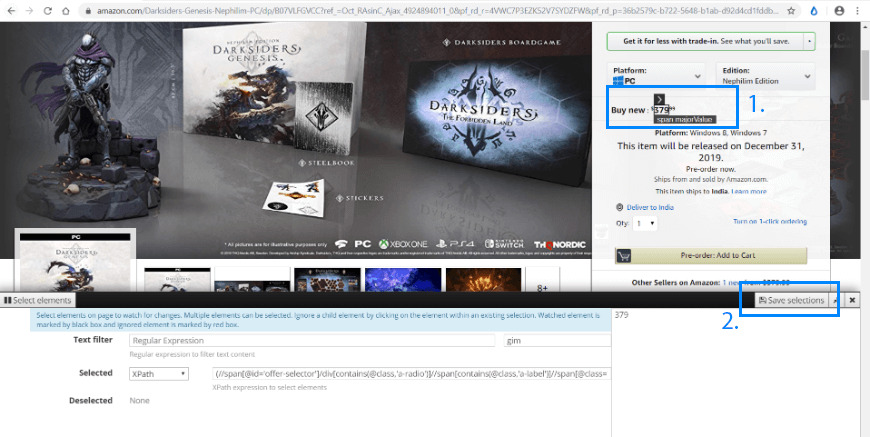The image size is (870, 437).
Task: Click the browser back arrow
Action: pos(11,11)
